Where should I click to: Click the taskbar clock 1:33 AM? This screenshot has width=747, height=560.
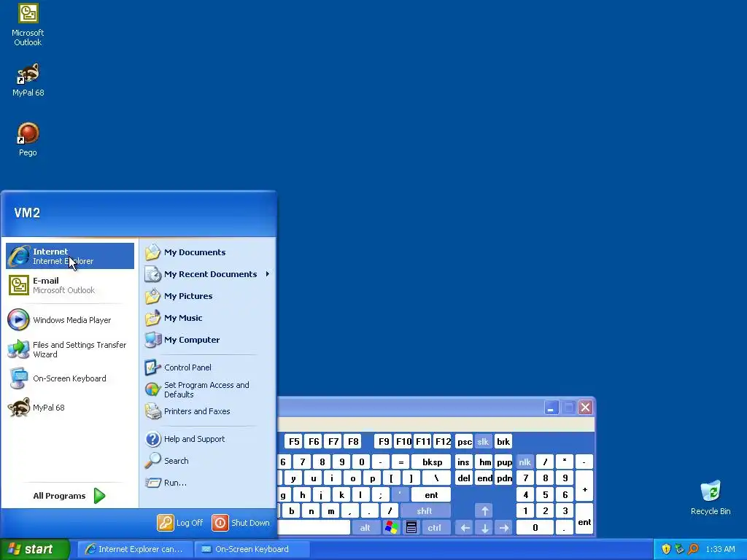720,549
